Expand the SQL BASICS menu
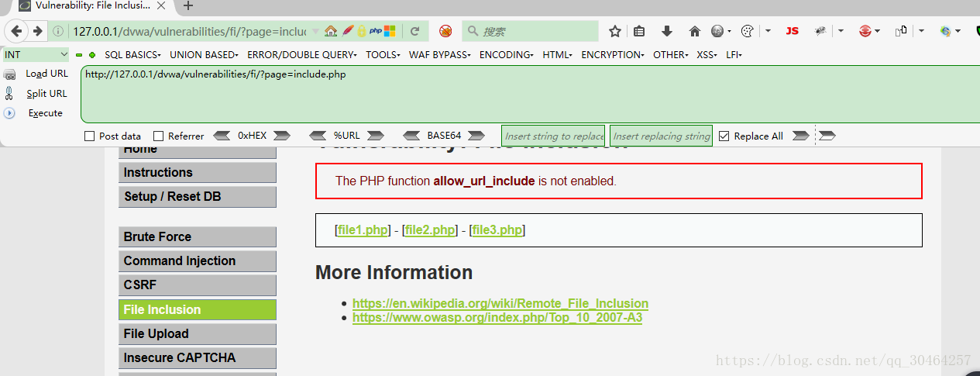The image size is (980, 376). (x=132, y=55)
